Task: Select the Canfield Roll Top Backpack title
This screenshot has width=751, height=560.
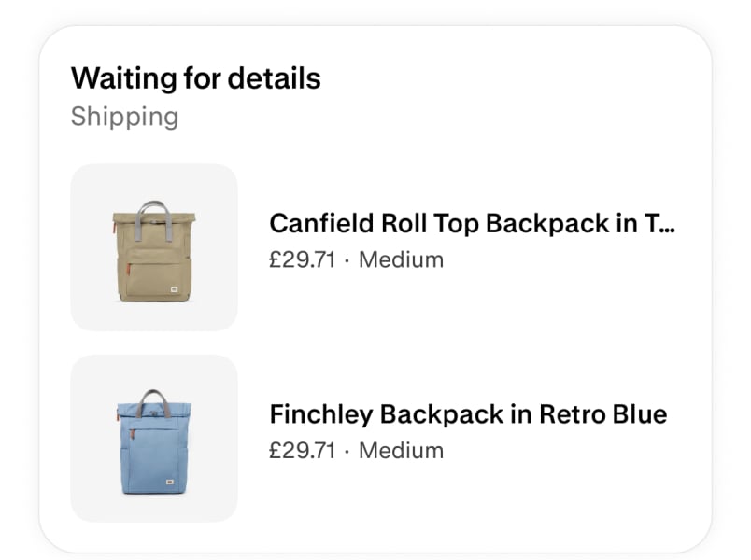Action: point(458,223)
